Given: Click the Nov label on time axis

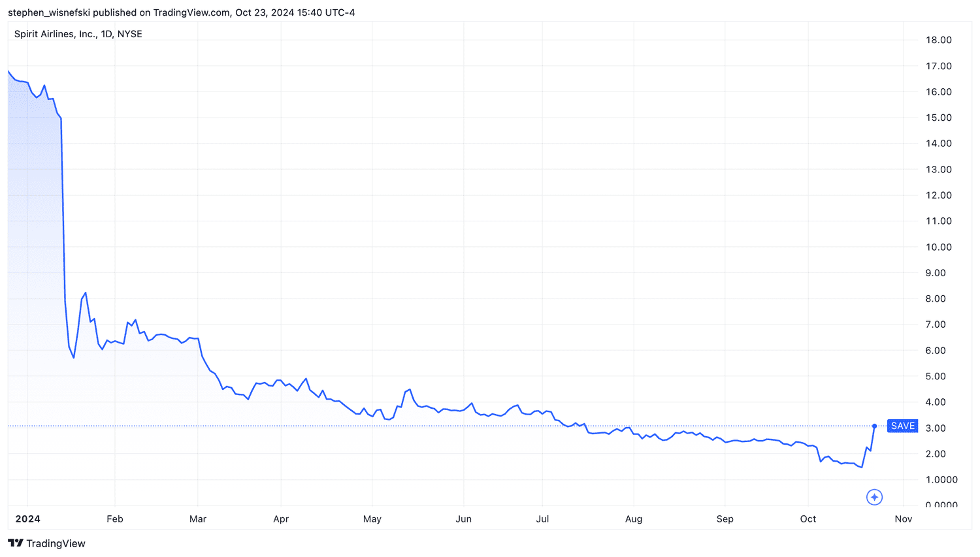Looking at the screenshot, I should (x=904, y=519).
